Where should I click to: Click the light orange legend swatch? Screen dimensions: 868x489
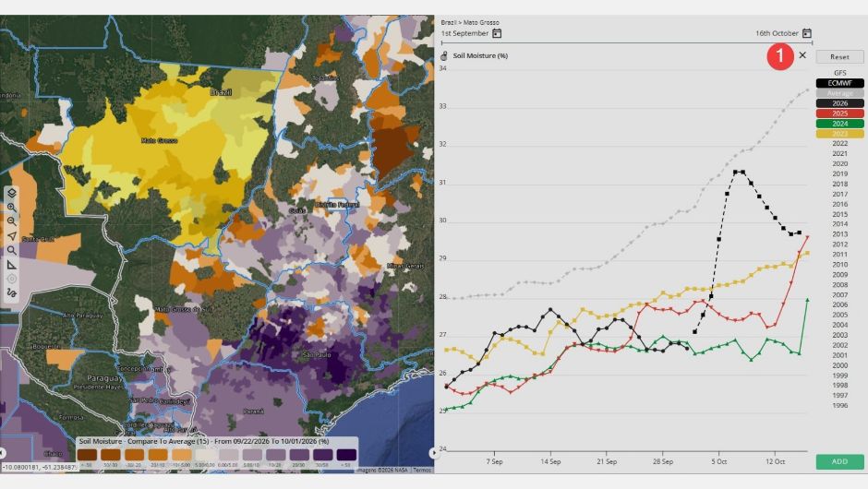182,455
